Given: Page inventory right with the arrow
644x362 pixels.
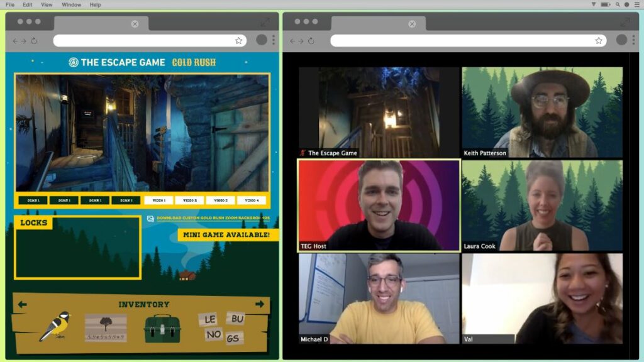Looking at the screenshot, I should click(260, 304).
